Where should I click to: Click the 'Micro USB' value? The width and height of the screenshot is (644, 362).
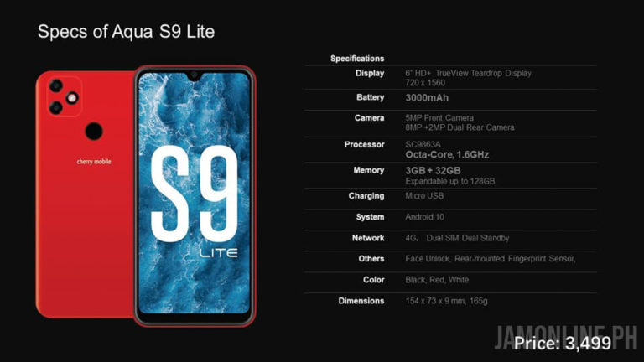click(x=424, y=196)
